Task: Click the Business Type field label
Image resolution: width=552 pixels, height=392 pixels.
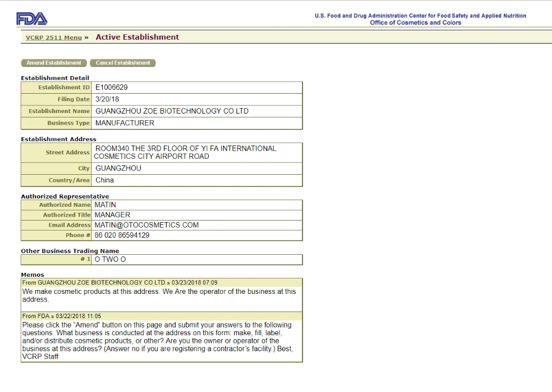Action: click(68, 123)
